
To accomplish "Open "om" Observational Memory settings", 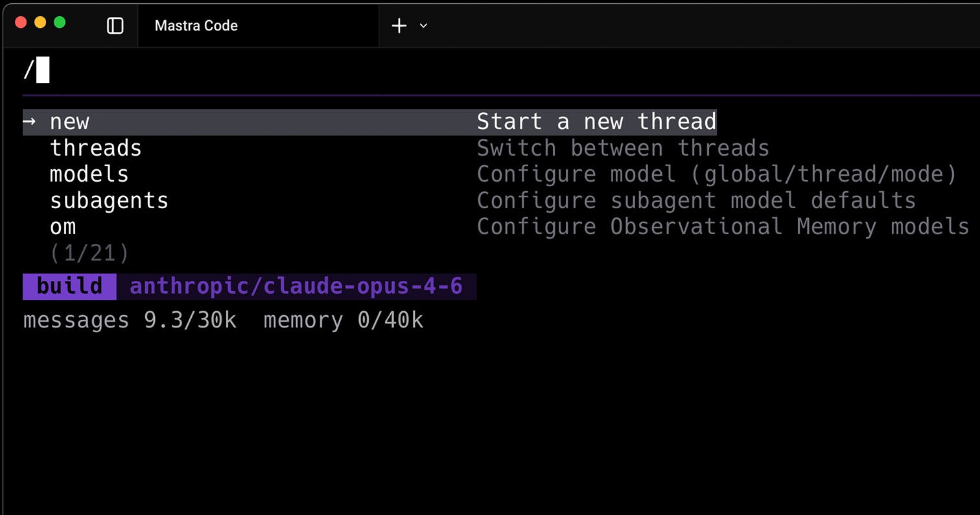I will point(62,226).
